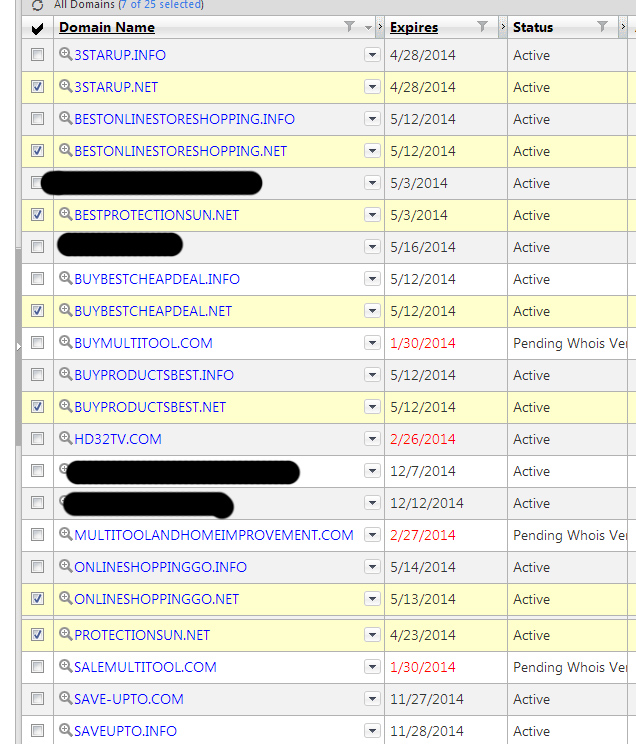Click magnifier icon beside SAVEUPTO.INFO
Screen dimensions: 636x744
tap(65, 730)
